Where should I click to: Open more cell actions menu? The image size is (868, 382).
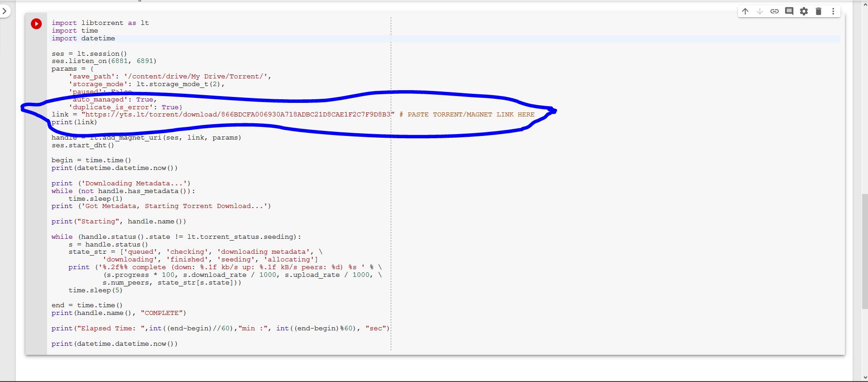(833, 11)
